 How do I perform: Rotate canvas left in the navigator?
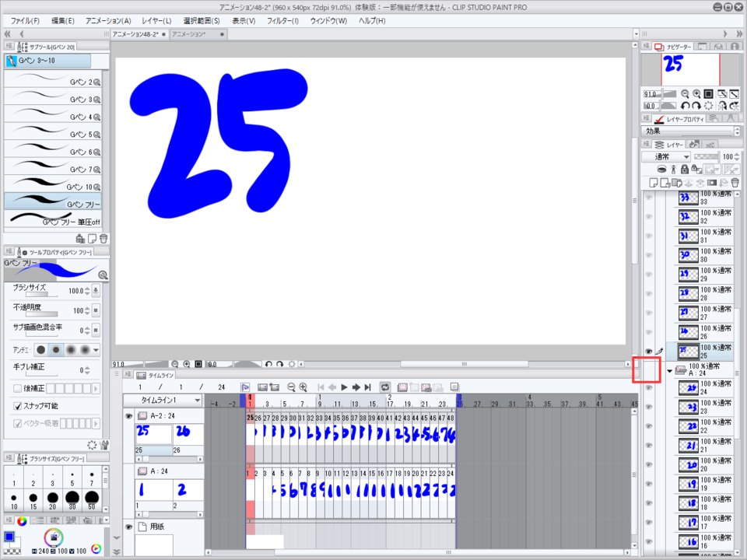click(x=686, y=105)
